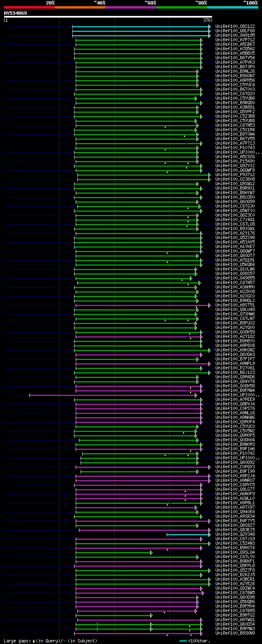Select label UniRef100_A1YKE7
This screenshot has width=262, height=644.
[x=235, y=246]
